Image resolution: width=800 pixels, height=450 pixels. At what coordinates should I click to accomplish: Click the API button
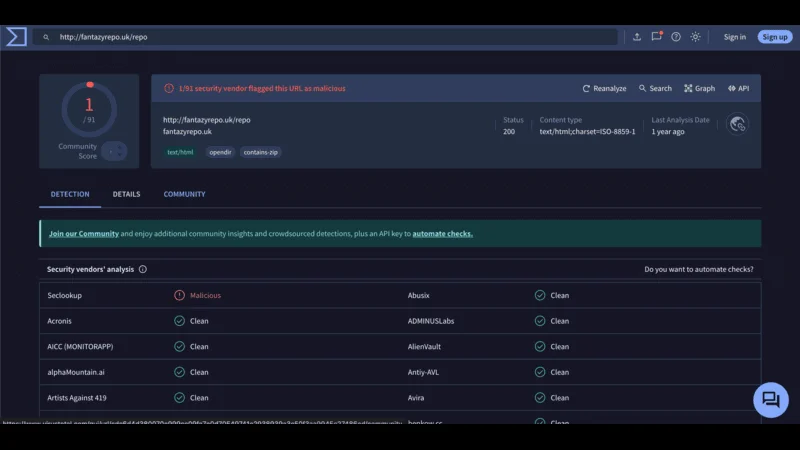738,88
